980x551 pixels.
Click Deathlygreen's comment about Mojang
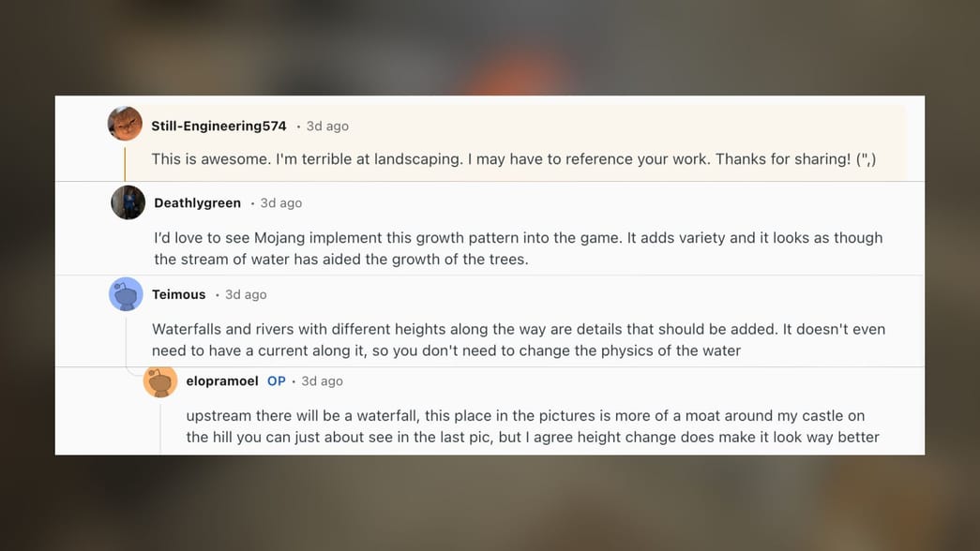tap(518, 247)
